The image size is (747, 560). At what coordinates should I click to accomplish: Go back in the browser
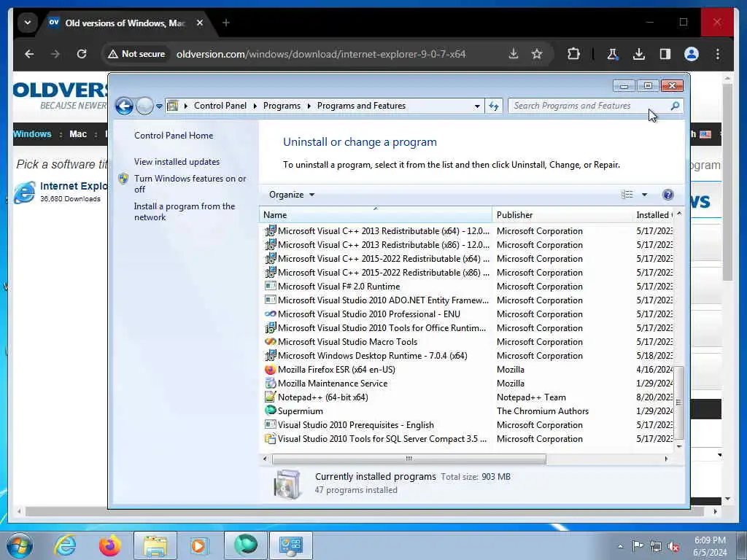point(29,54)
